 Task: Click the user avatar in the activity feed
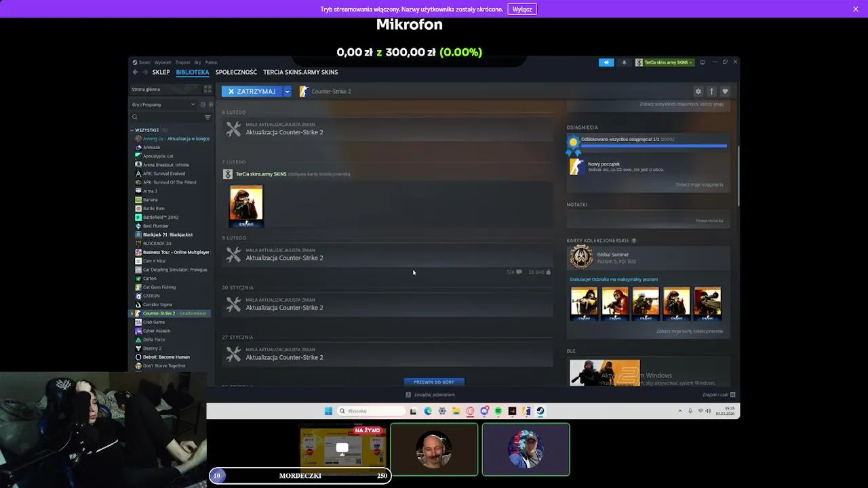point(228,174)
